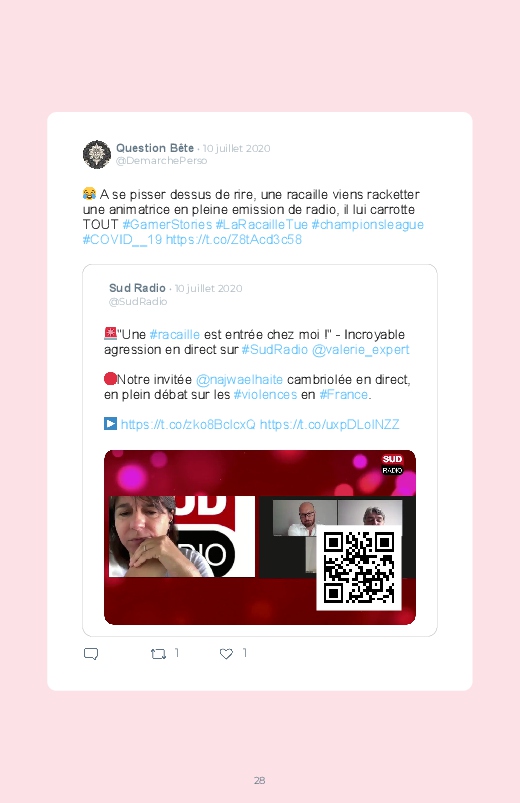Viewport: 520px width, 803px height.
Task: Follow the t.co/Z8tAcd3c58 link
Action: [x=234, y=239]
